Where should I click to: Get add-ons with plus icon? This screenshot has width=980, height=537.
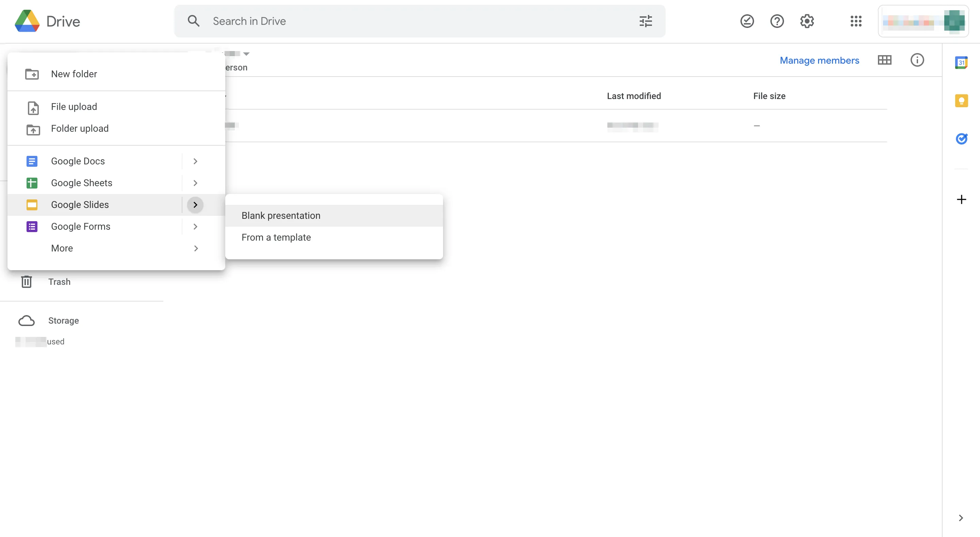pos(961,199)
